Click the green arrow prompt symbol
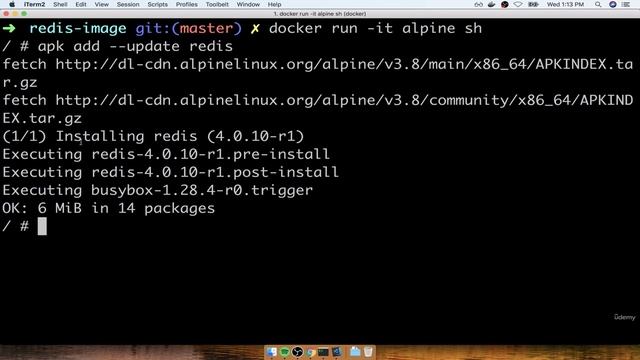 pos(9,28)
